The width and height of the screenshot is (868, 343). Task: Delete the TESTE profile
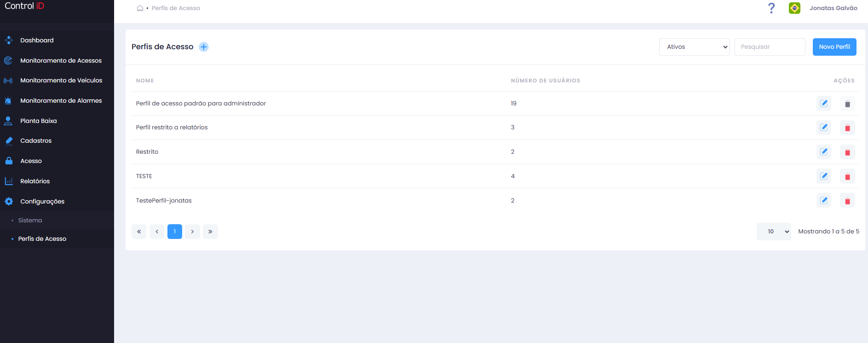click(847, 176)
